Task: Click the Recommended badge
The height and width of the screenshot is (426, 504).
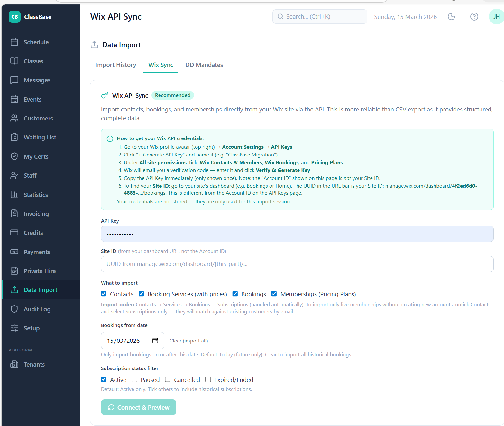Action: tap(173, 95)
